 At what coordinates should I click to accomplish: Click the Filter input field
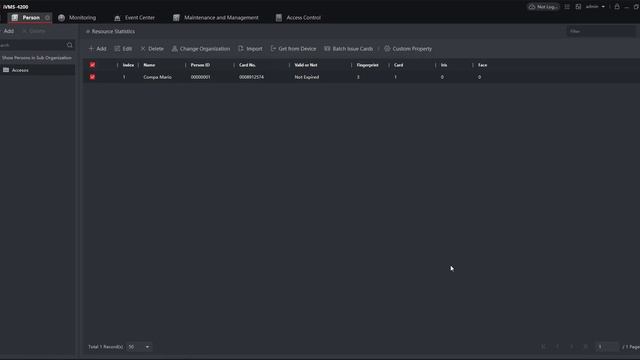600,31
